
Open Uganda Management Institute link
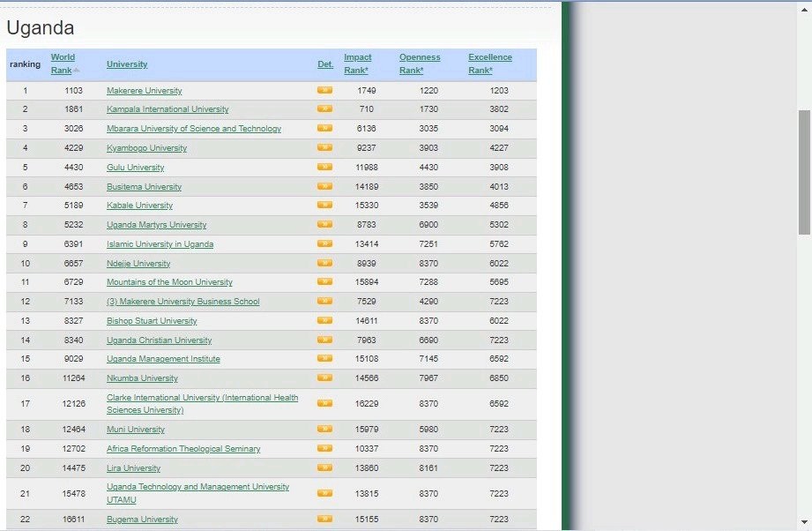click(163, 359)
